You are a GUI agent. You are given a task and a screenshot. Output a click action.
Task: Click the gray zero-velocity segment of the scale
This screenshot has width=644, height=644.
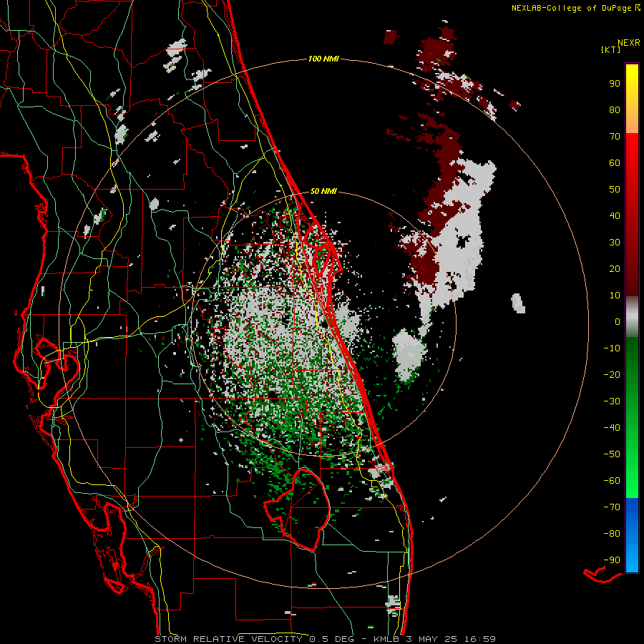632,316
